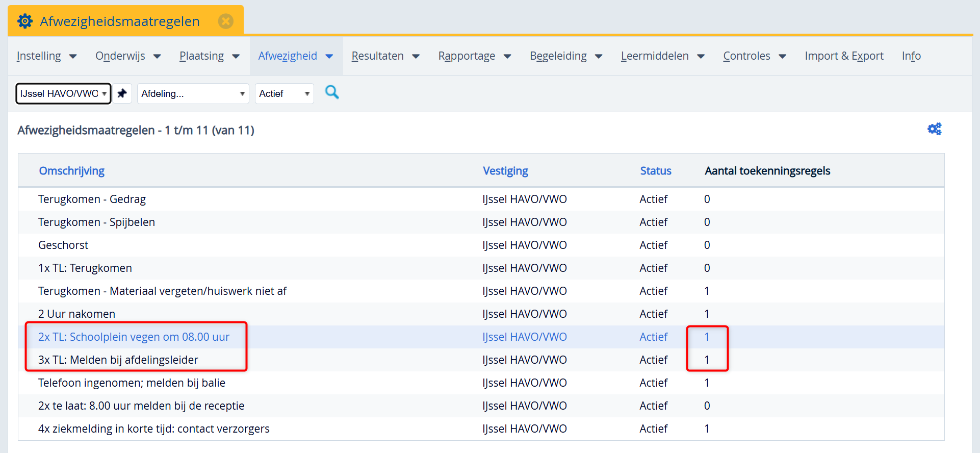Open the Afwezigheid menu
Screen dimensions: 980x453
click(295, 56)
